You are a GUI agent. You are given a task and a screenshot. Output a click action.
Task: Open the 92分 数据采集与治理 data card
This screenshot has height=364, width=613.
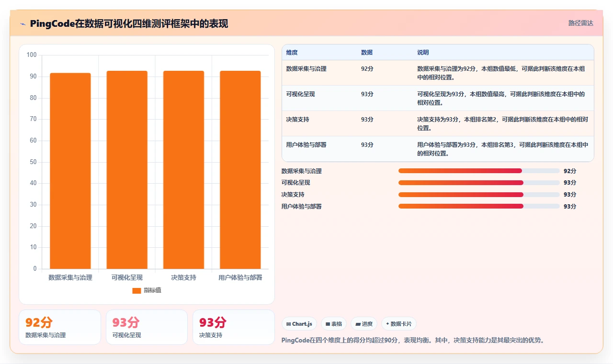(x=60, y=327)
